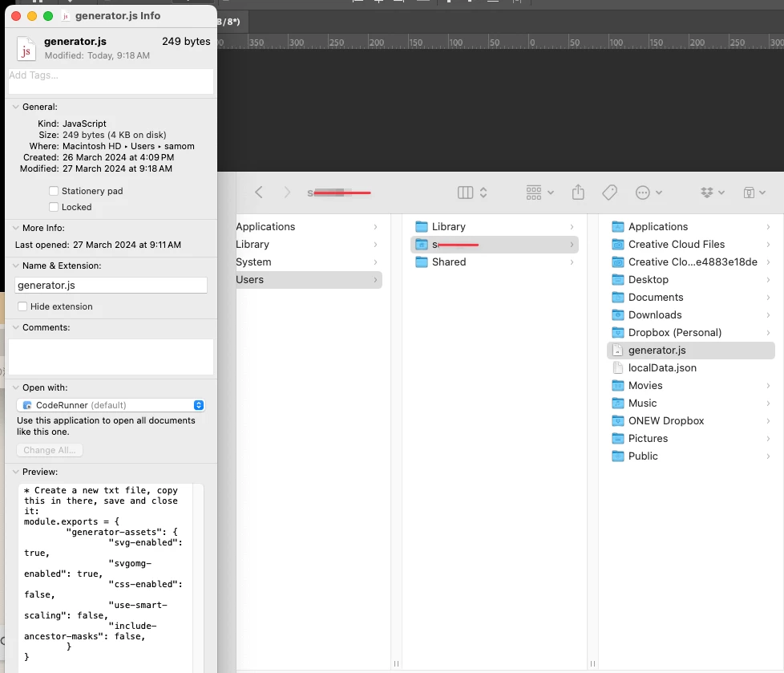The width and height of the screenshot is (784, 673).
Task: Click the Dropbox (Personal) folder icon
Action: [x=618, y=332]
